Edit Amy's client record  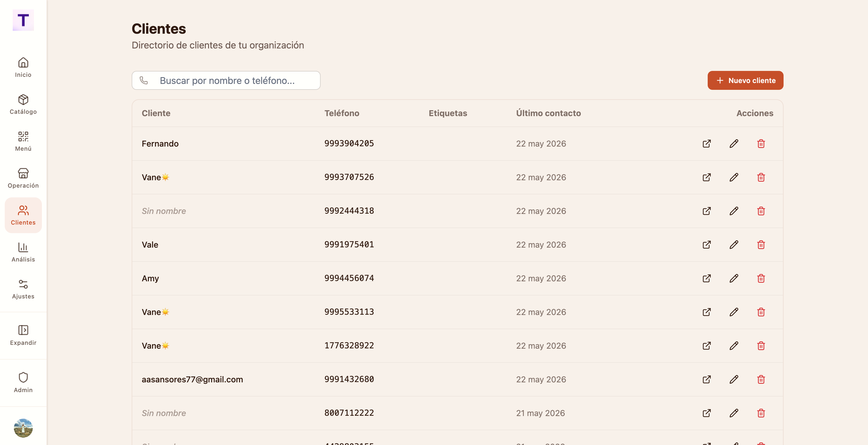[734, 278]
